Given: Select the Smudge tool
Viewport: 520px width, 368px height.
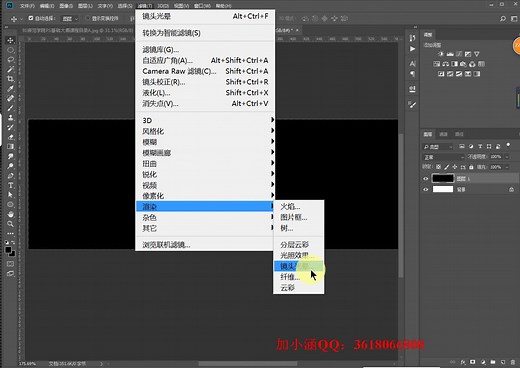Looking at the screenshot, I should [11, 156].
